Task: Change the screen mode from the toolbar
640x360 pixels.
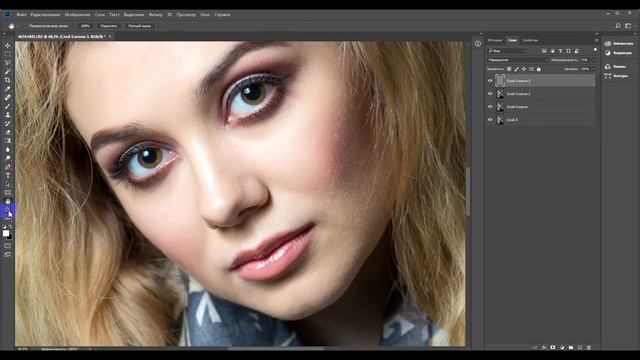Action: pyautogui.click(x=7, y=254)
